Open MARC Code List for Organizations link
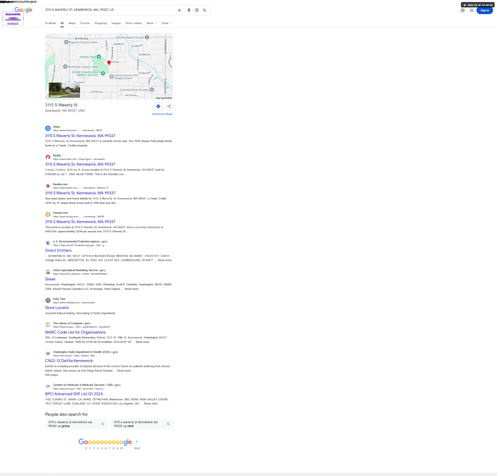The height and width of the screenshot is (476, 500). (x=75, y=332)
